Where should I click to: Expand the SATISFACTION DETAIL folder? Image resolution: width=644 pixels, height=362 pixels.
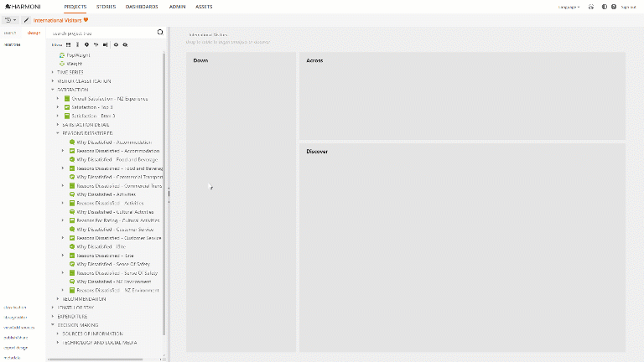[x=58, y=124]
